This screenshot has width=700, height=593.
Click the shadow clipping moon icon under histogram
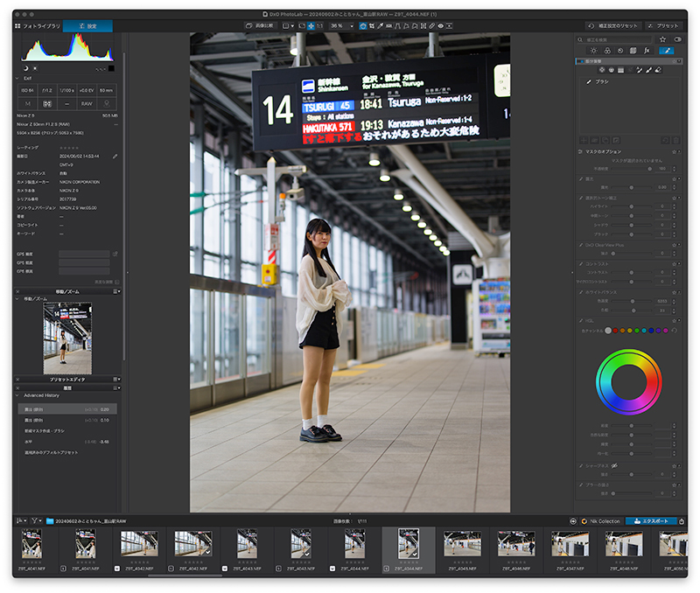point(25,68)
